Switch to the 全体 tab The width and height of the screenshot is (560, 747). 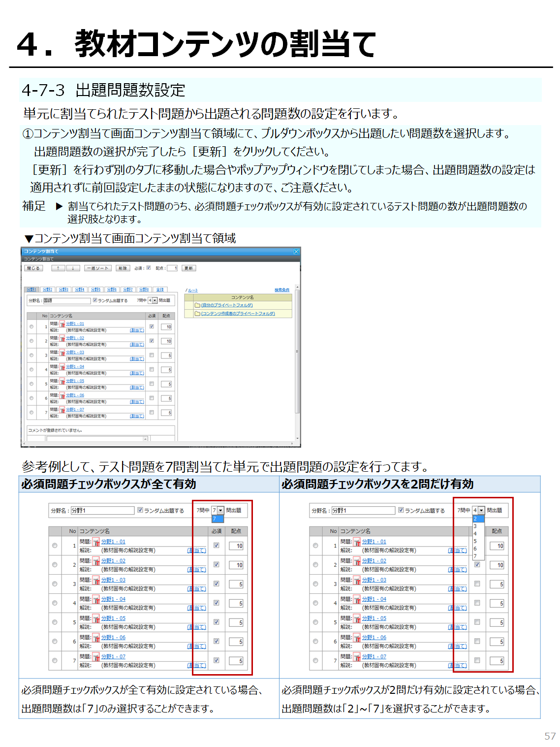click(x=160, y=290)
